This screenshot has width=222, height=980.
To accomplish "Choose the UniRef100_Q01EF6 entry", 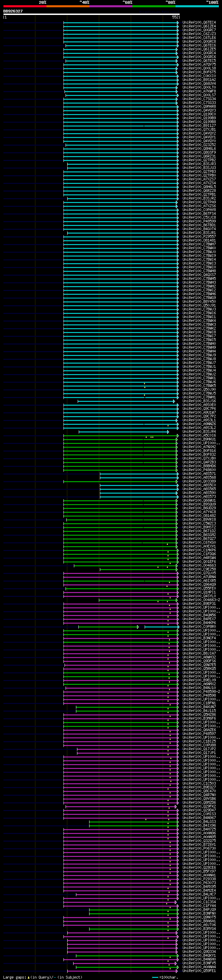I will pos(199,562).
